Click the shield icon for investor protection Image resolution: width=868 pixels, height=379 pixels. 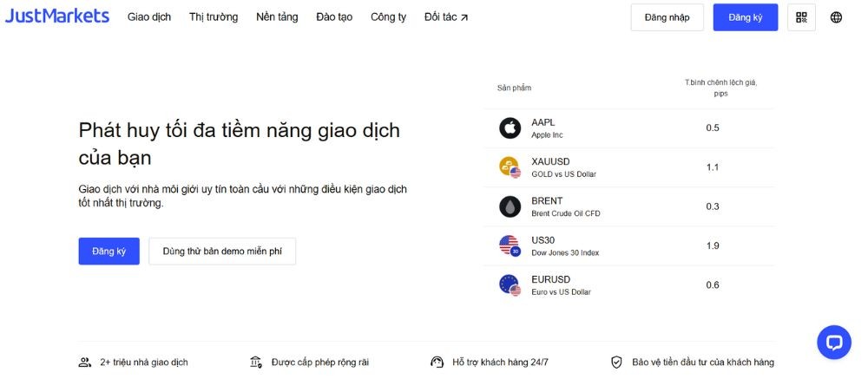coord(616,363)
